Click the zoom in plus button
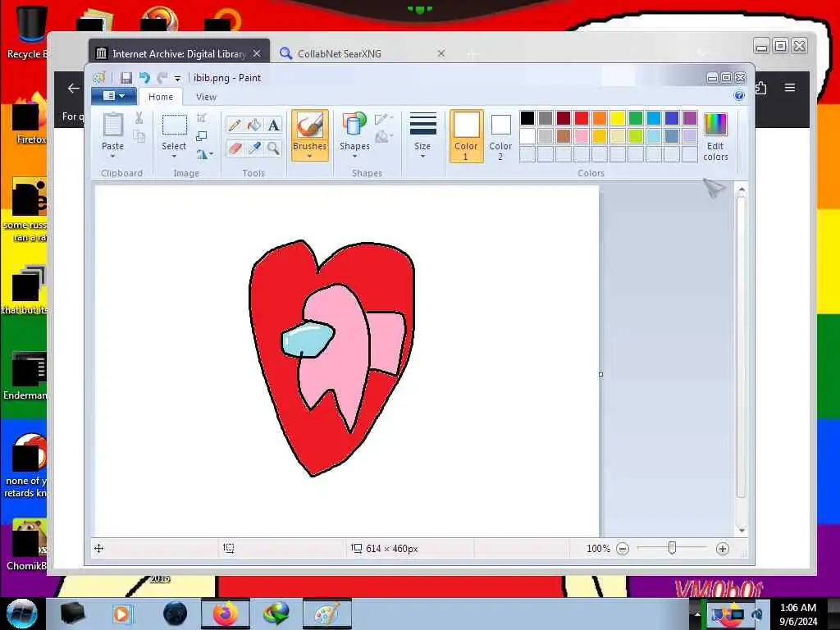 pos(722,549)
